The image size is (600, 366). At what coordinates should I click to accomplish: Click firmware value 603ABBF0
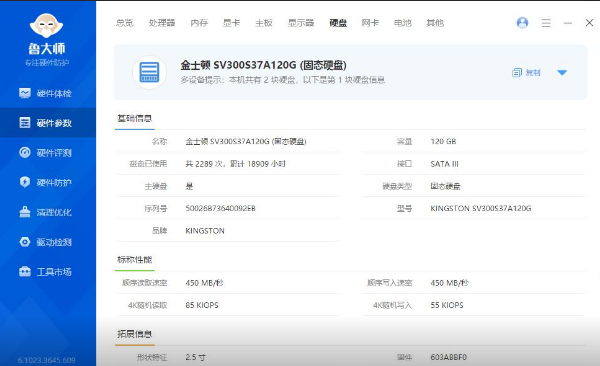coord(448,357)
